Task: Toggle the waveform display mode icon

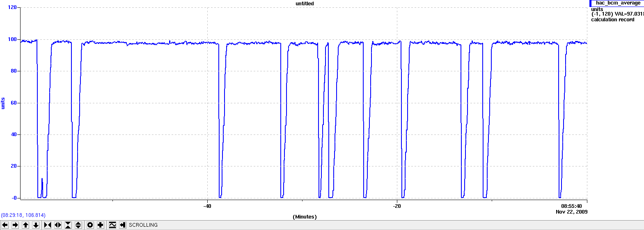Action: (x=112, y=225)
